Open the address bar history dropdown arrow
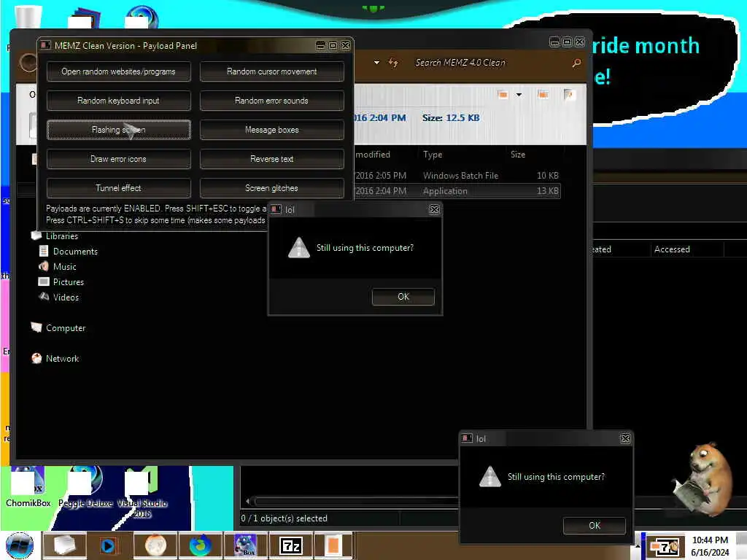 pyautogui.click(x=376, y=63)
